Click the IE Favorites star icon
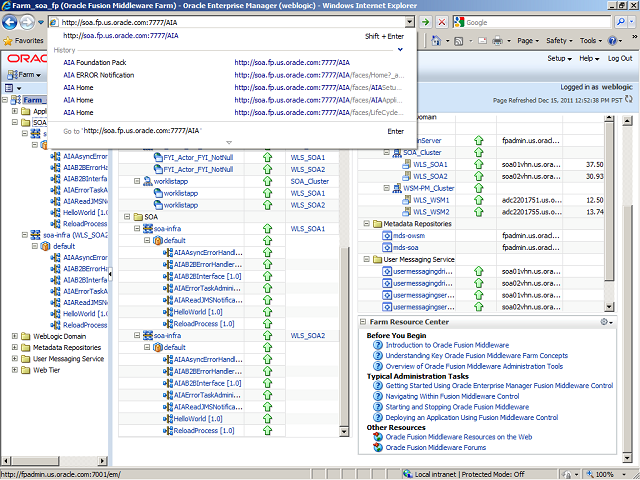 point(8,41)
